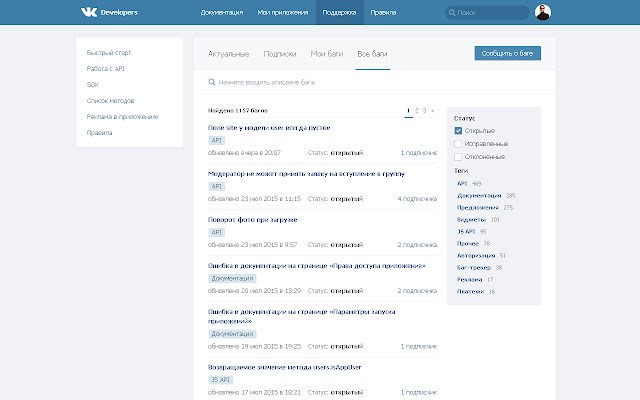
Task: Filter by the Авторизация tag
Action: [476, 256]
